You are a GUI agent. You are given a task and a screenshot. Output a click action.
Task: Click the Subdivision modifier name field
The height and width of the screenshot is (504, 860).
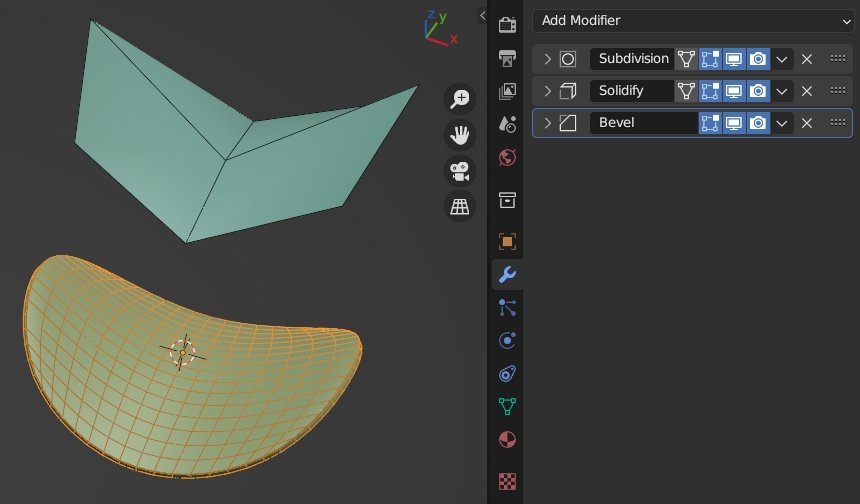click(632, 59)
